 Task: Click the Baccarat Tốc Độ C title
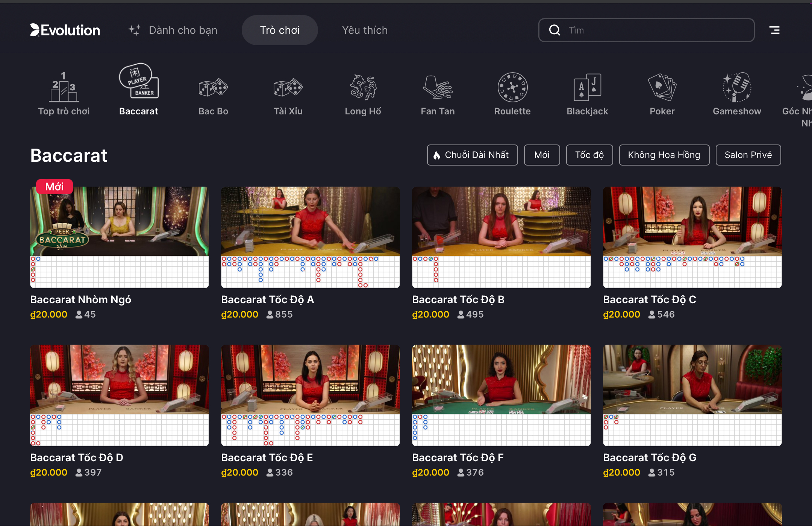[650, 299]
